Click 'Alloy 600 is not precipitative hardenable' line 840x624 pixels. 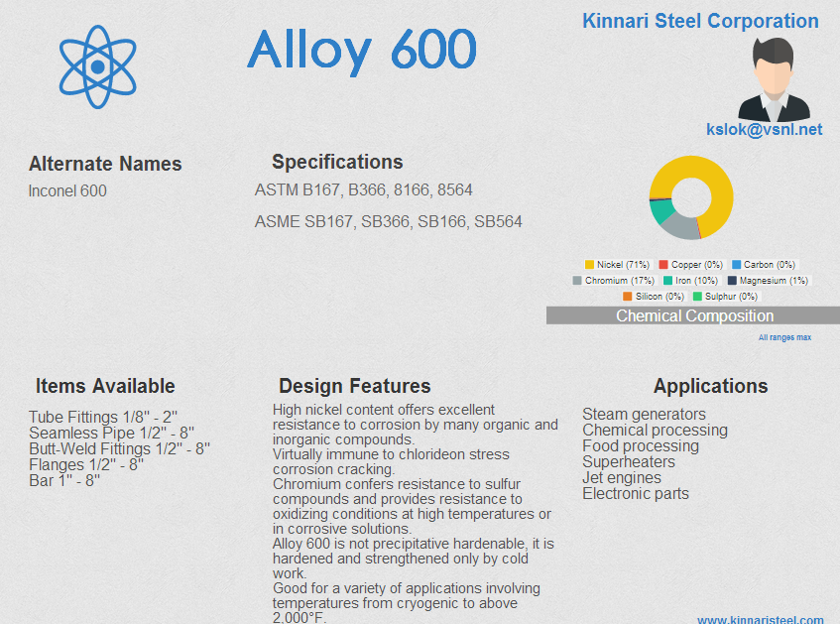click(413, 544)
